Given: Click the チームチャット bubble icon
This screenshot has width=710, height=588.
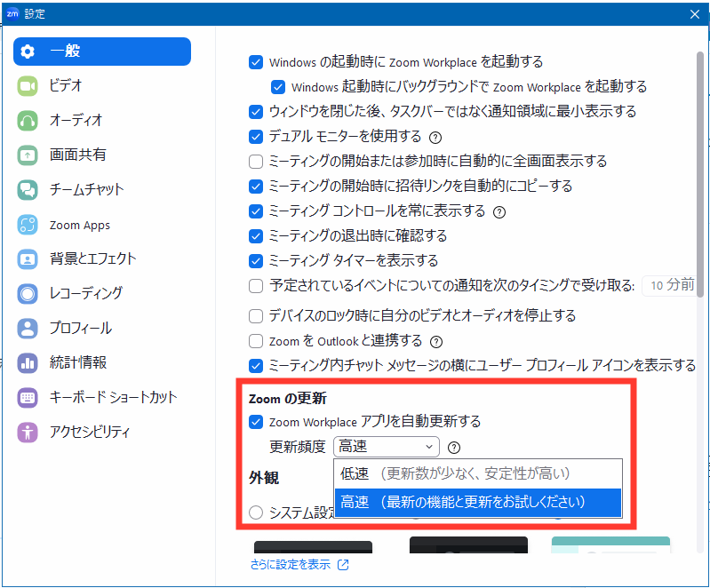Looking at the screenshot, I should click(28, 190).
